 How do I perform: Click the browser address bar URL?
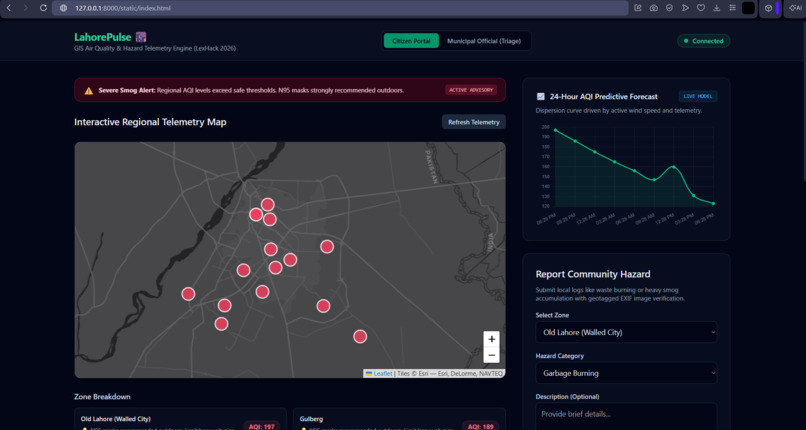pyautogui.click(x=123, y=8)
